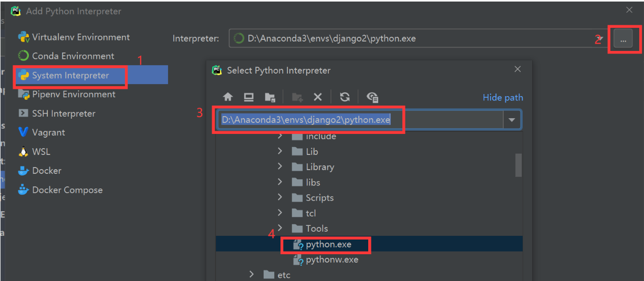Image resolution: width=644 pixels, height=281 pixels.
Task: Click the file tree vertical scrollbar
Action: tap(518, 165)
